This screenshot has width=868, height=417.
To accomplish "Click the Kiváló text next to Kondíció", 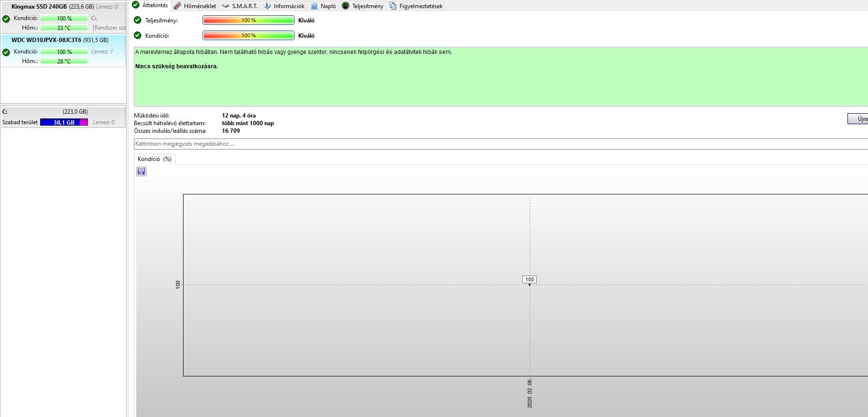I will (306, 36).
